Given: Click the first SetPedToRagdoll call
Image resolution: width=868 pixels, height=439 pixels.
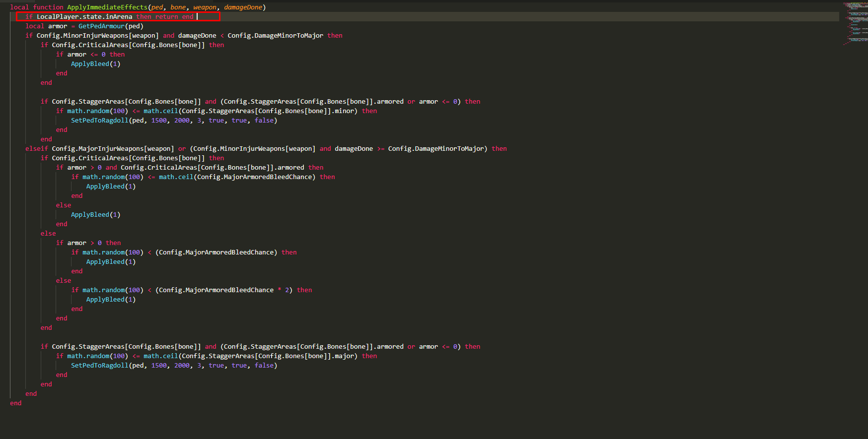Looking at the screenshot, I should click(x=99, y=121).
